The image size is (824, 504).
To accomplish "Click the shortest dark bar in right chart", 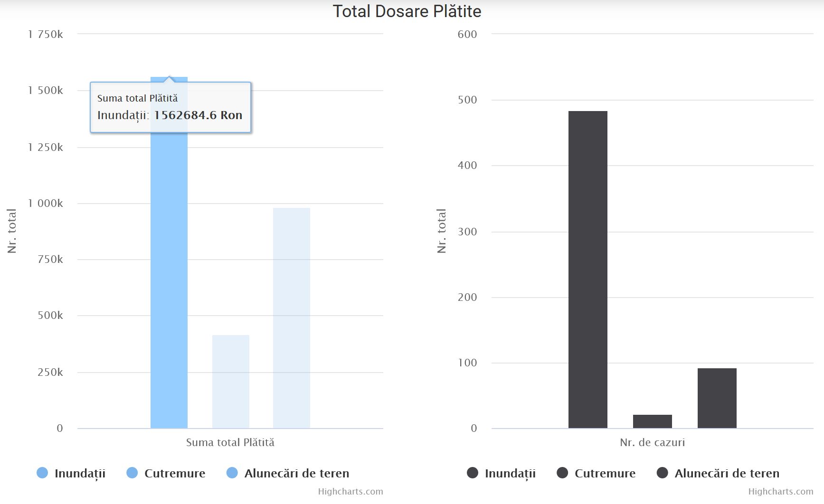I will click(x=653, y=421).
